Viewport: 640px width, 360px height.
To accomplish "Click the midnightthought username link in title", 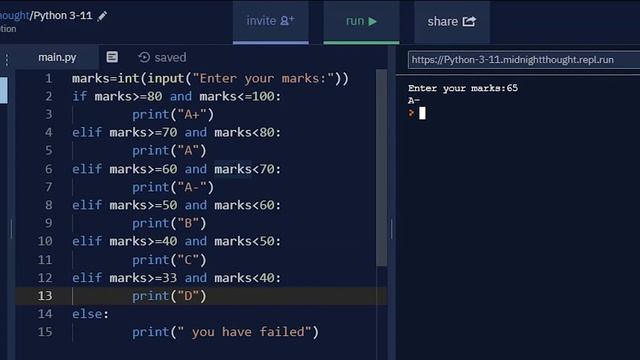I will point(15,16).
